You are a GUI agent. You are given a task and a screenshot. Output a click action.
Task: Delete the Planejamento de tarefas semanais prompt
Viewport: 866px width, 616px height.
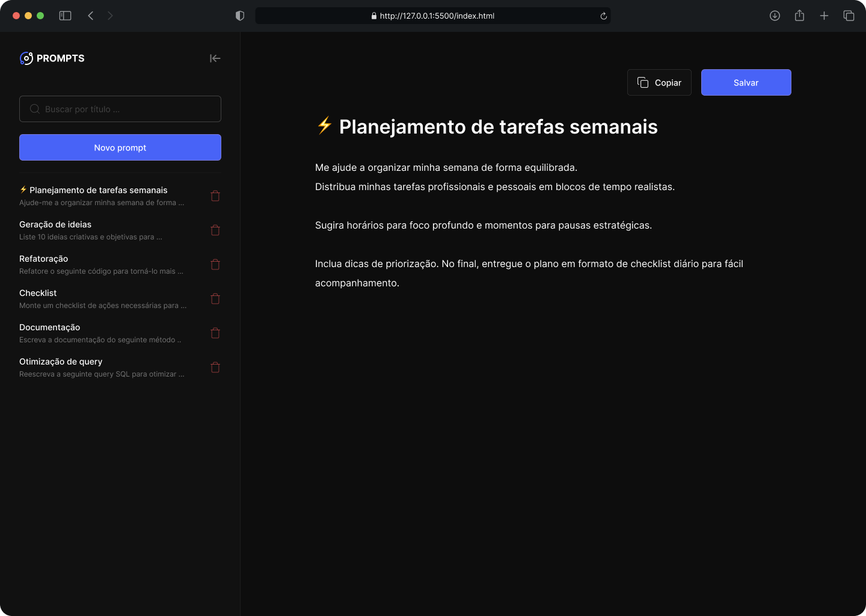point(215,196)
